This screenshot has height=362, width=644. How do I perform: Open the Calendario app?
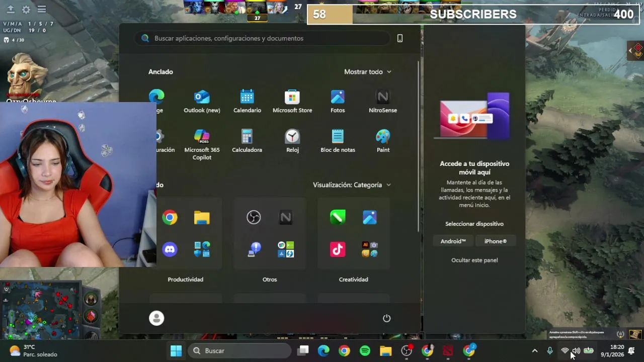(247, 101)
